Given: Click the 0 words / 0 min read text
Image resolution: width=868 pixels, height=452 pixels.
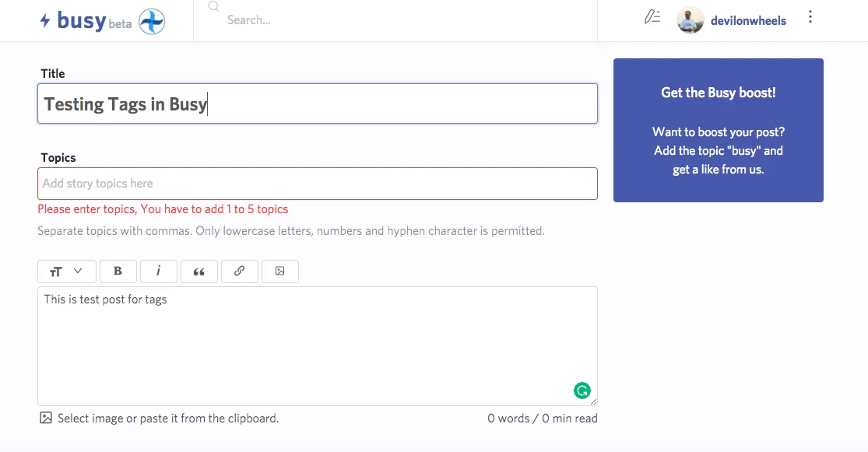Looking at the screenshot, I should pyautogui.click(x=543, y=419).
